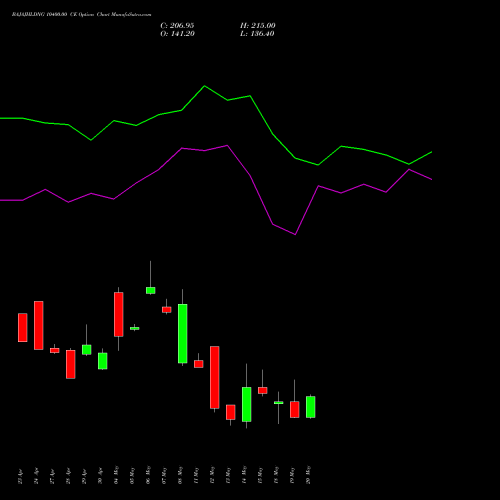This screenshot has height=500, width=500.
Task: Select the high value H: 215.00
Action: click(258, 26)
